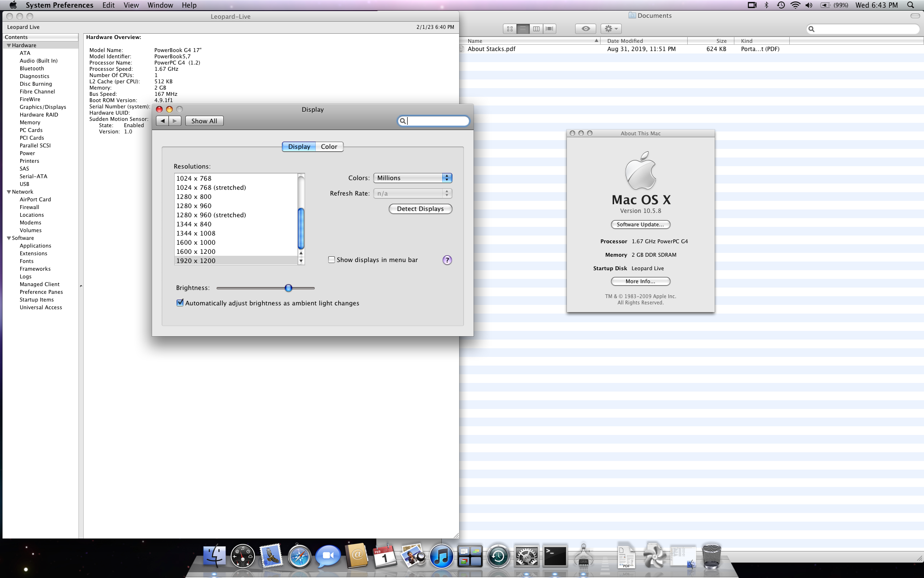Screen dimensions: 924x578
Task: Open the Edit menu
Action: [108, 5]
